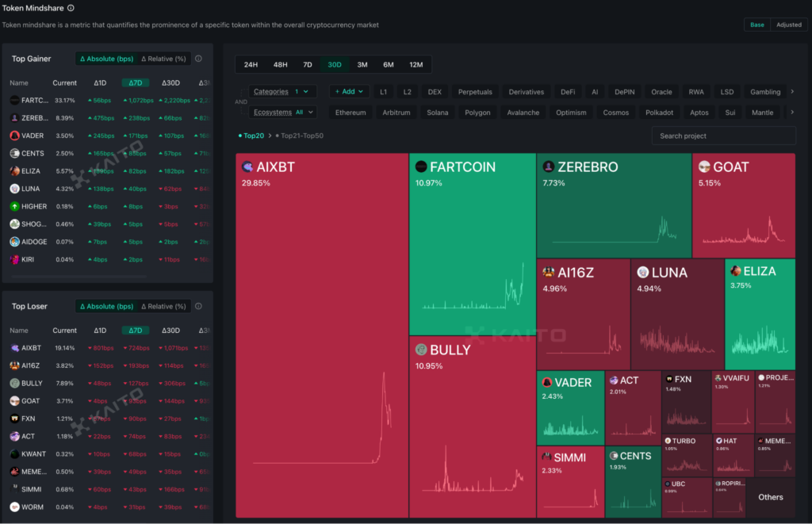Click the VVAIFU token icon in treemap
The height and width of the screenshot is (524, 812).
[x=718, y=378]
